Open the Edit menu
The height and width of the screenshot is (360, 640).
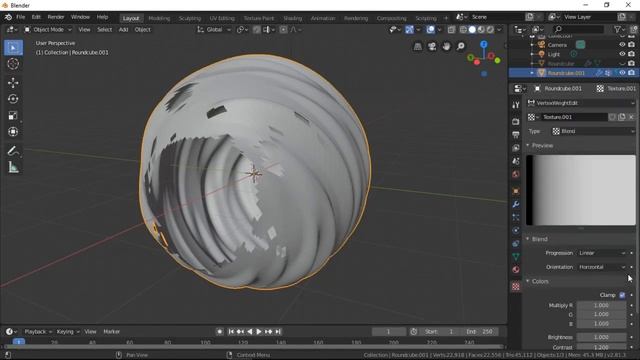[x=36, y=17]
